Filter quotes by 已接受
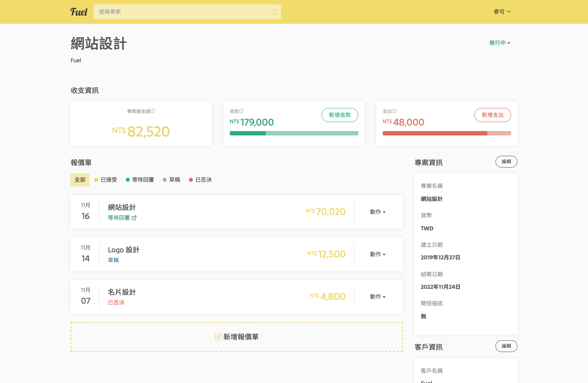 (x=105, y=180)
